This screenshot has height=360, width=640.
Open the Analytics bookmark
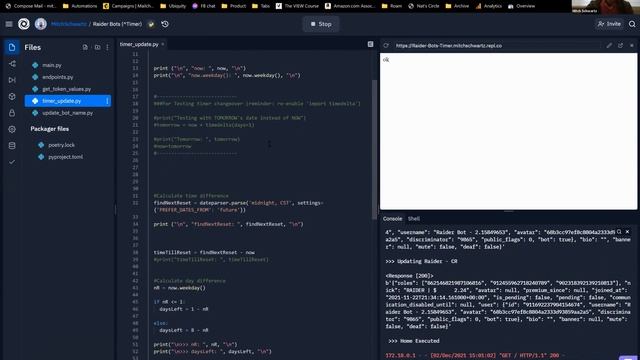489,6
